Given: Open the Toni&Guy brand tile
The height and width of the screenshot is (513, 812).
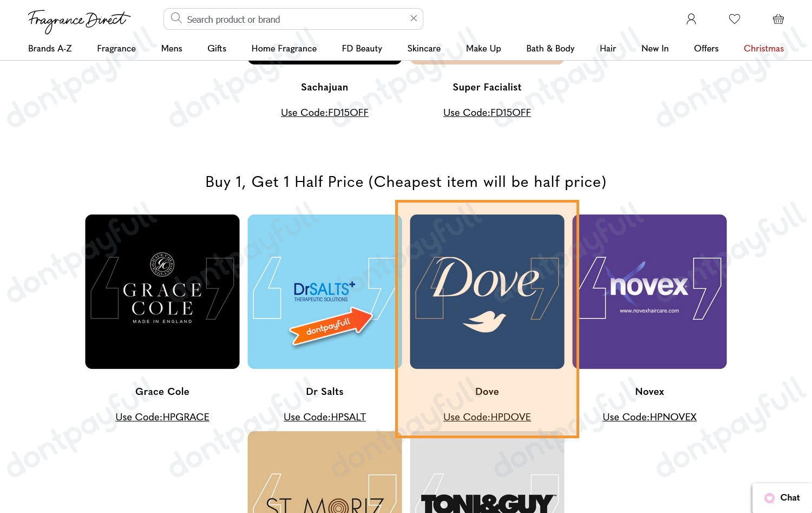Looking at the screenshot, I should point(487,472).
